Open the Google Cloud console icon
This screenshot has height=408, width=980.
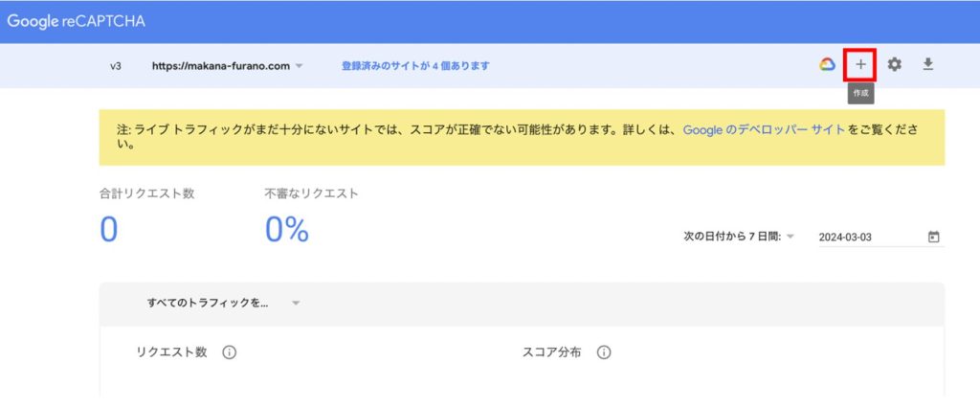coord(827,65)
